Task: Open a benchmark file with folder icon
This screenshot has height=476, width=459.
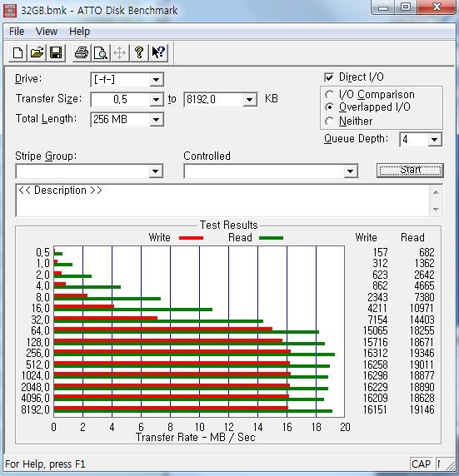Action: [x=37, y=52]
